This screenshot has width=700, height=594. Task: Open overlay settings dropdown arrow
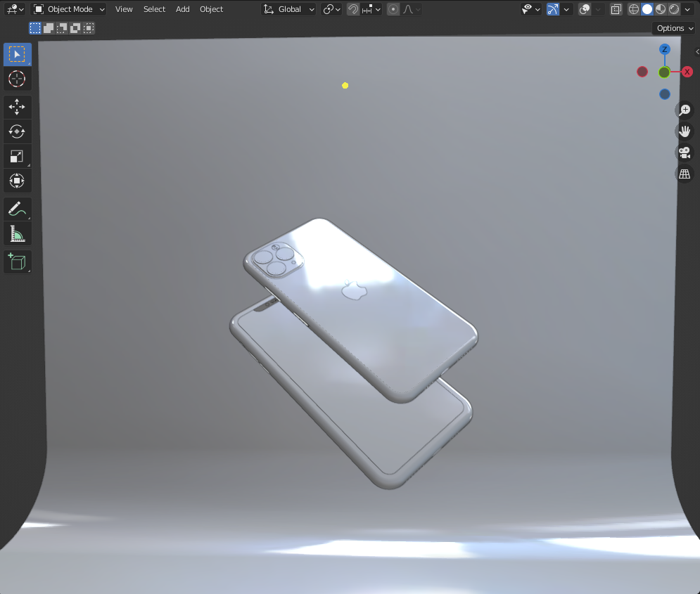click(598, 9)
